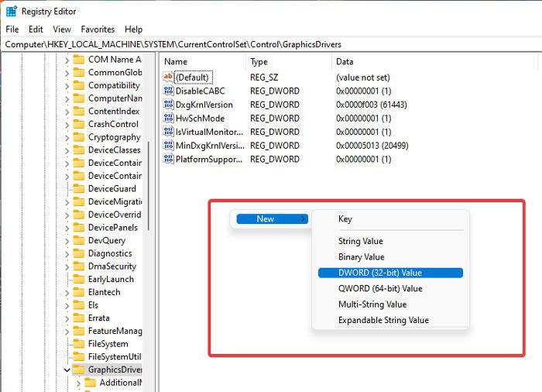
Task: Select the PlatformSuppor... value icon
Action: [x=168, y=159]
